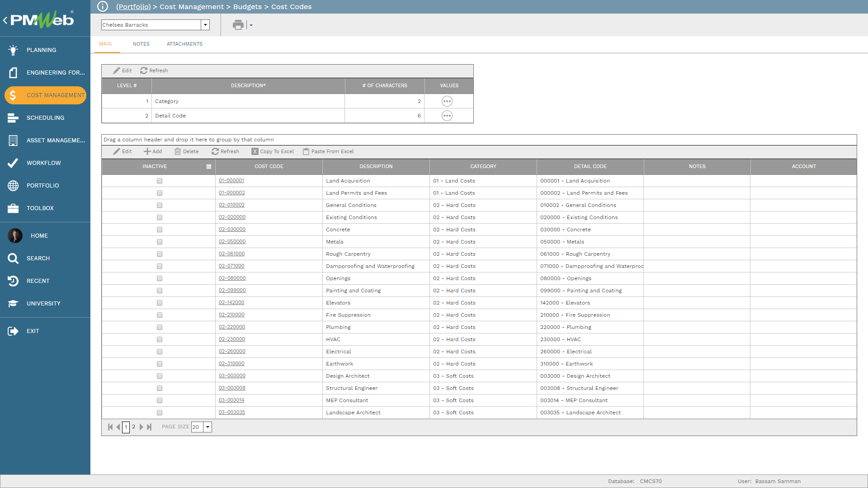Click the Values ellipsis icon for Category

447,101
